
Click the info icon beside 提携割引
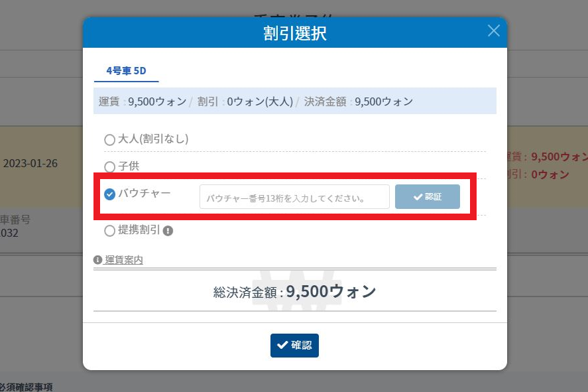pyautogui.click(x=168, y=231)
